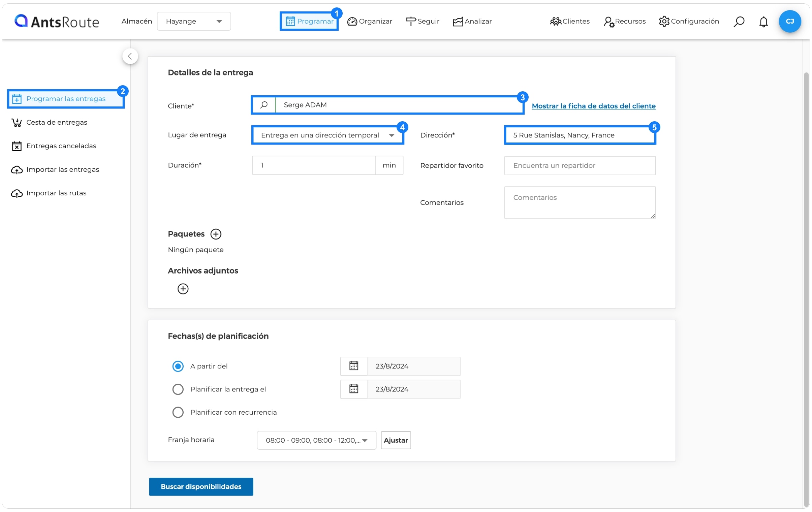This screenshot has width=812, height=512.
Task: Add a package with the Paquetes plus icon
Action: coord(216,234)
